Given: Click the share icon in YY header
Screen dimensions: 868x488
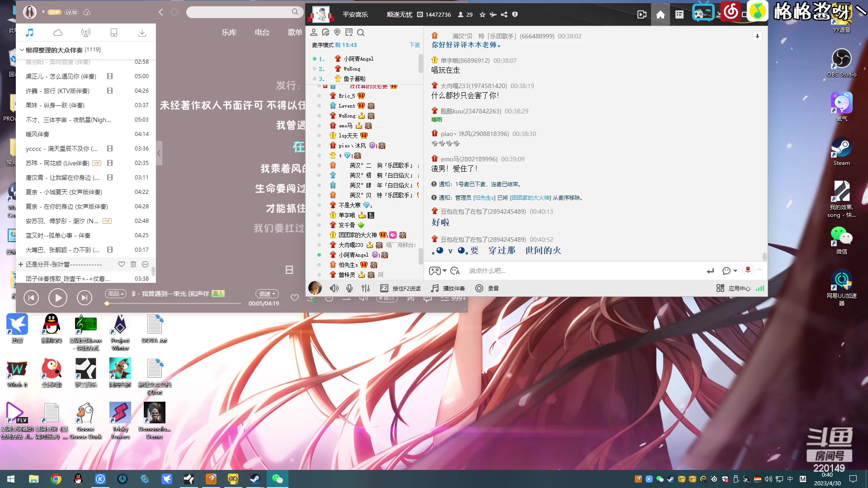Looking at the screenshot, I should point(504,15).
